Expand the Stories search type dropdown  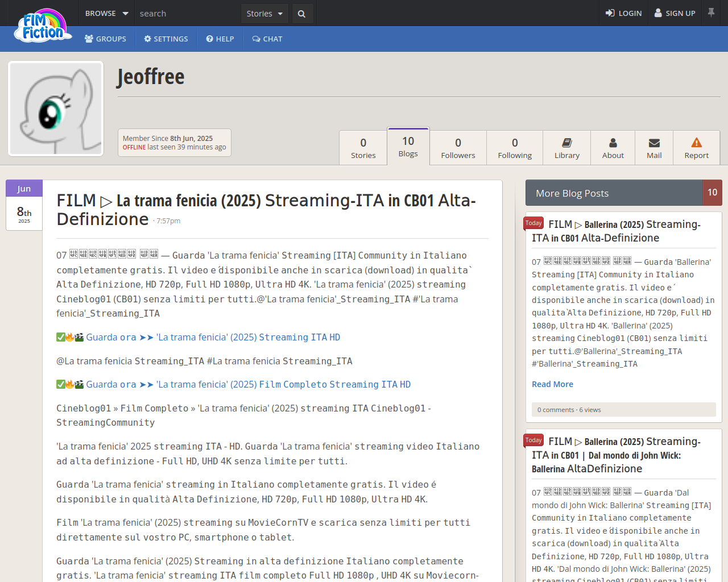tap(264, 14)
